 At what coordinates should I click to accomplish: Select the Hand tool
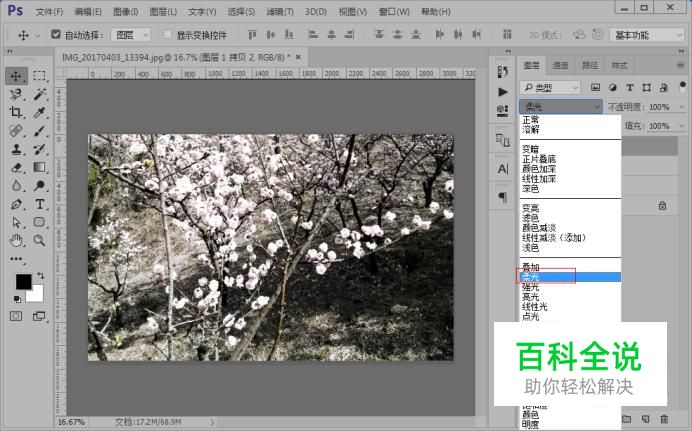(16, 240)
